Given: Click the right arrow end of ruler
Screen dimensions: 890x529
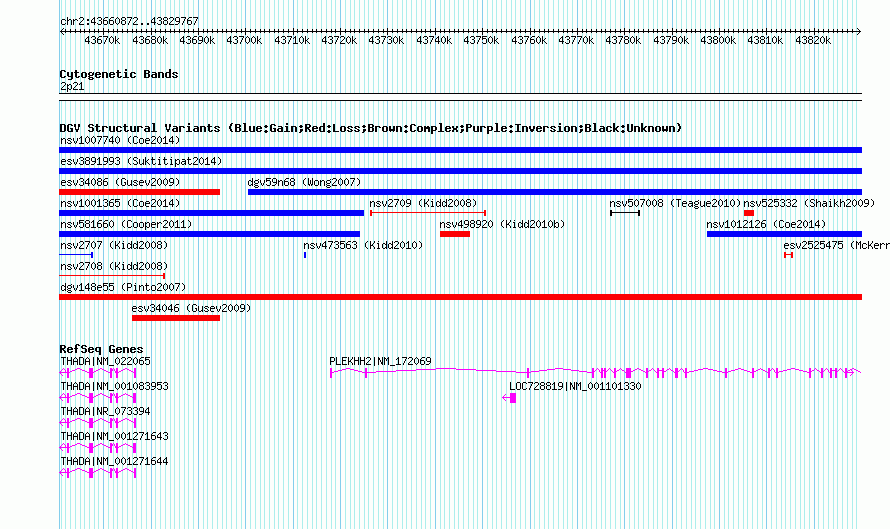Looking at the screenshot, I should [x=859, y=32].
